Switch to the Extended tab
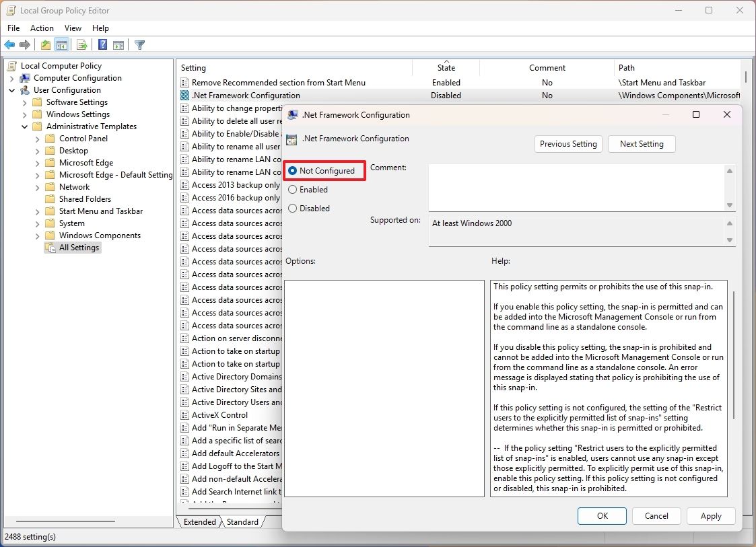Image resolution: width=756 pixels, height=547 pixels. 199,521
